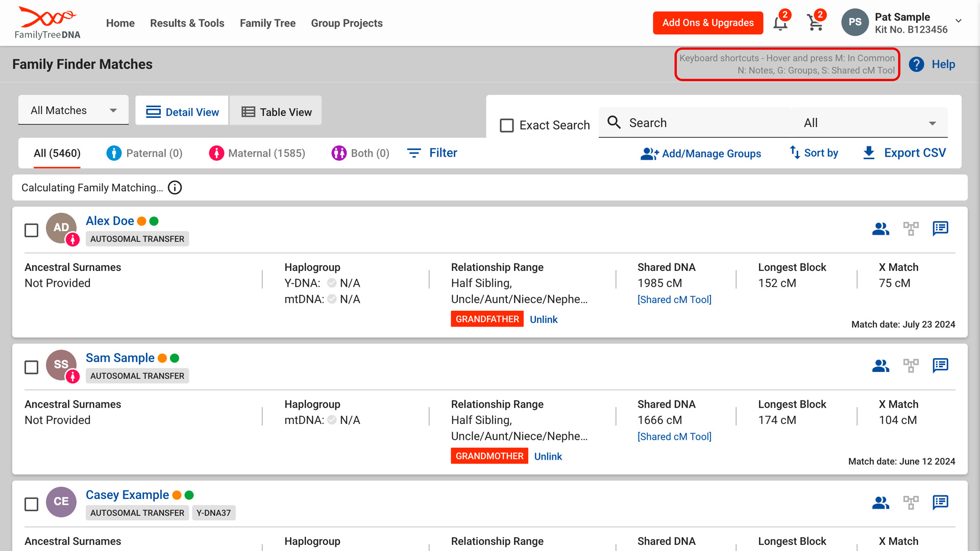Open the Filter options
The image size is (980, 551).
point(432,153)
